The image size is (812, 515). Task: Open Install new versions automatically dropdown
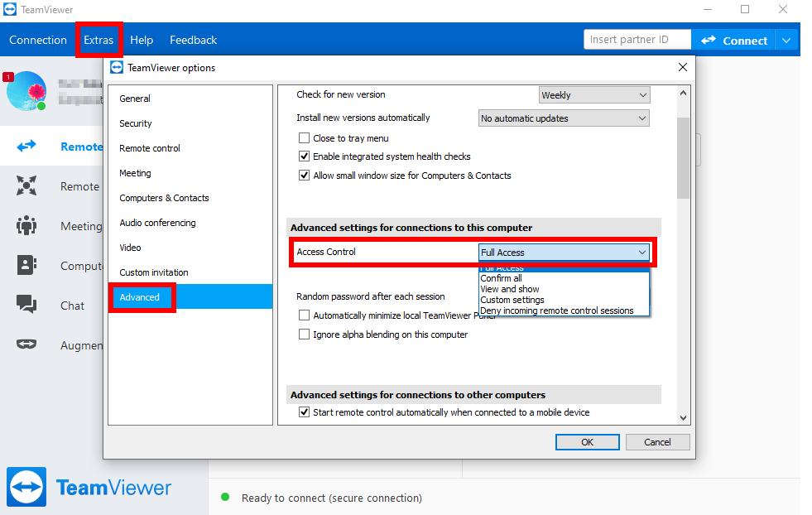tap(564, 118)
